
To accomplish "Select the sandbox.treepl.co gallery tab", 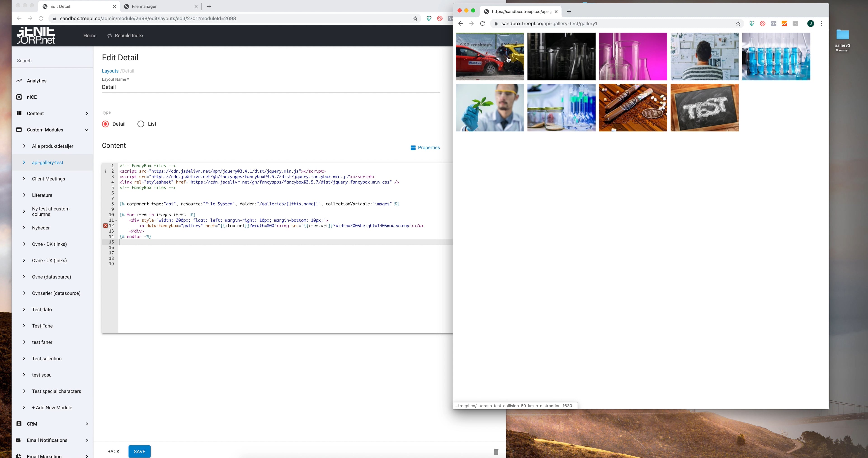I will pos(521,12).
